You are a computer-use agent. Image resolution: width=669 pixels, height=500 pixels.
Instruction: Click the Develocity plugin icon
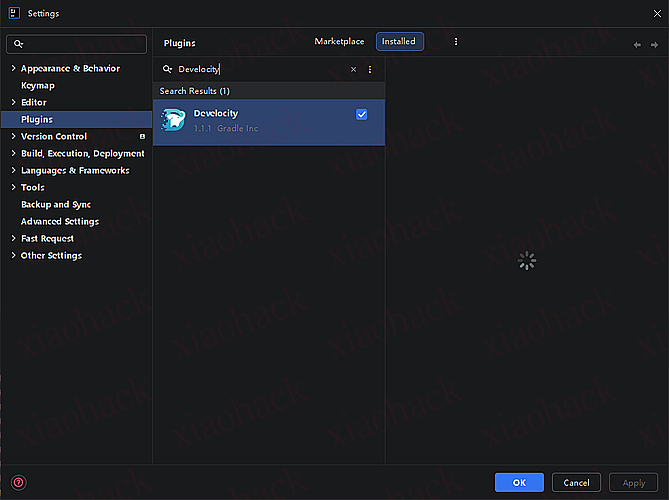click(x=174, y=122)
